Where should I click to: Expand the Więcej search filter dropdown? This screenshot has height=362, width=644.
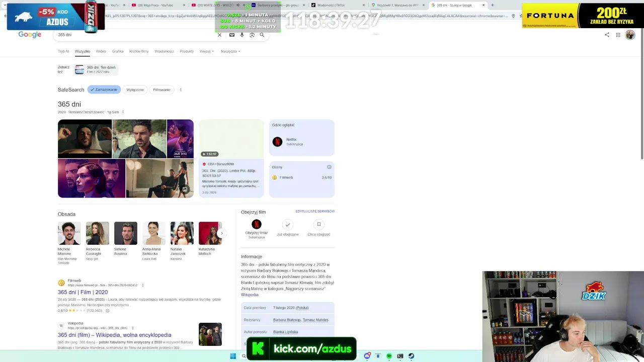pyautogui.click(x=206, y=51)
